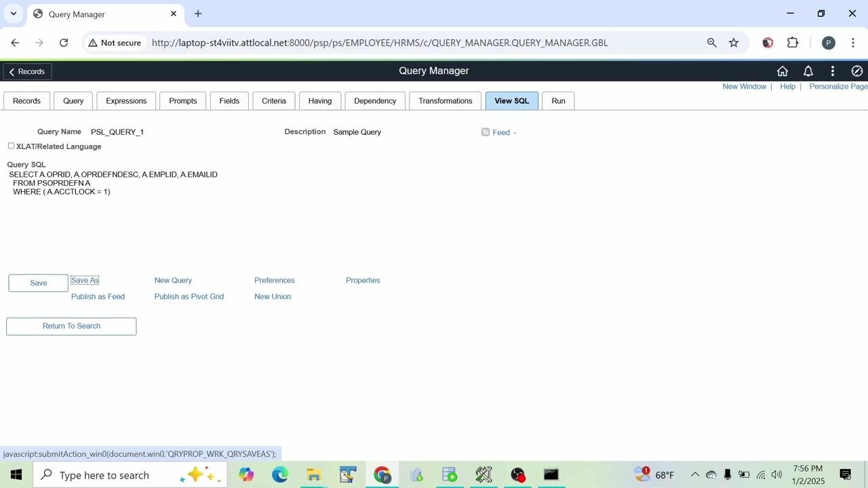Open File Explorer from taskbar
The height and width of the screenshot is (488, 868).
pyautogui.click(x=313, y=475)
